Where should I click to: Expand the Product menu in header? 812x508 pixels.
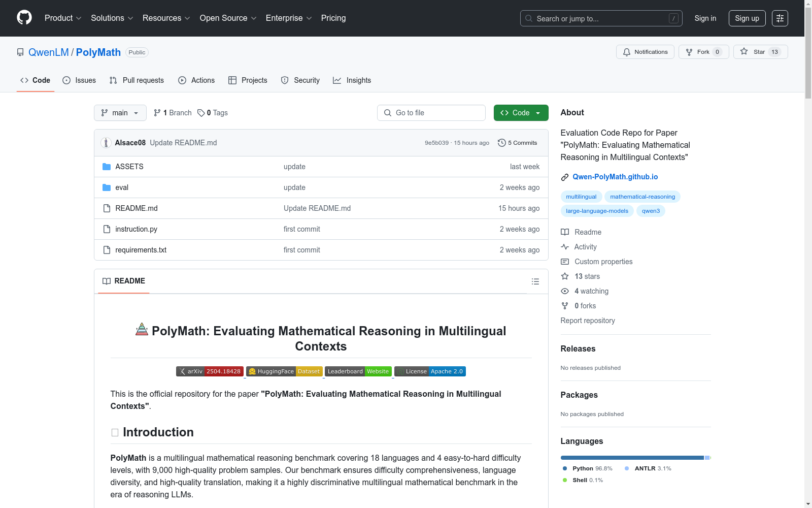click(x=63, y=18)
